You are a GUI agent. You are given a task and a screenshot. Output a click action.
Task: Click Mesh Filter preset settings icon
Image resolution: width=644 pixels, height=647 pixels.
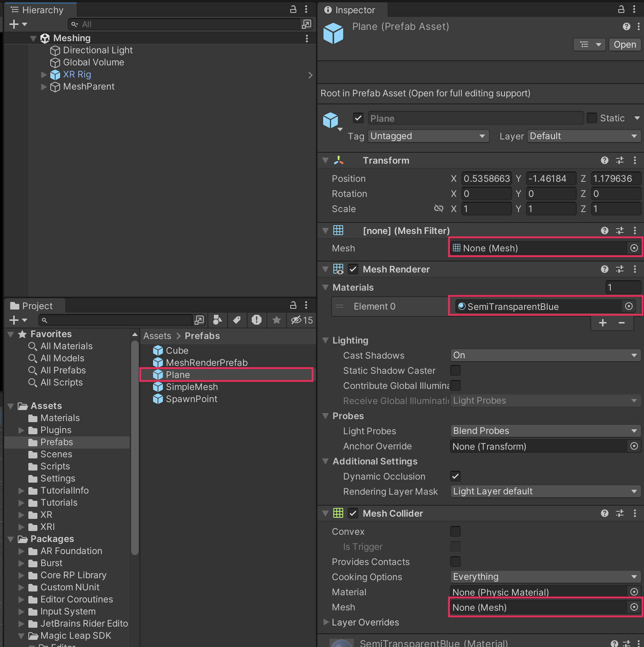(619, 231)
